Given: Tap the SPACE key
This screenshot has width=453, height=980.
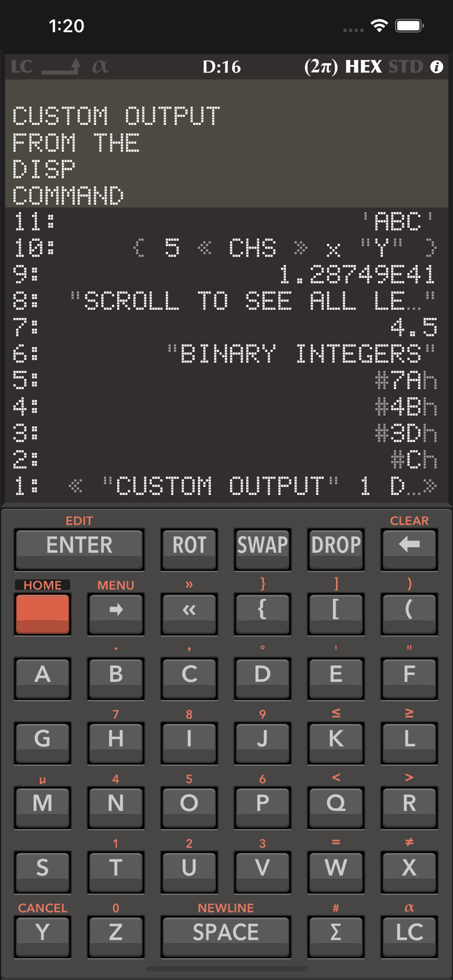Looking at the screenshot, I should (x=226, y=936).
